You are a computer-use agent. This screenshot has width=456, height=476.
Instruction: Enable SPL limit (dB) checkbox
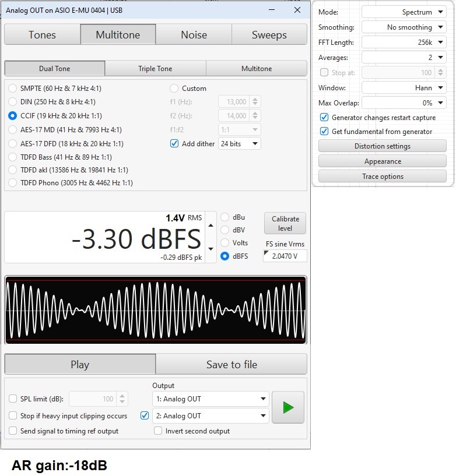point(13,399)
